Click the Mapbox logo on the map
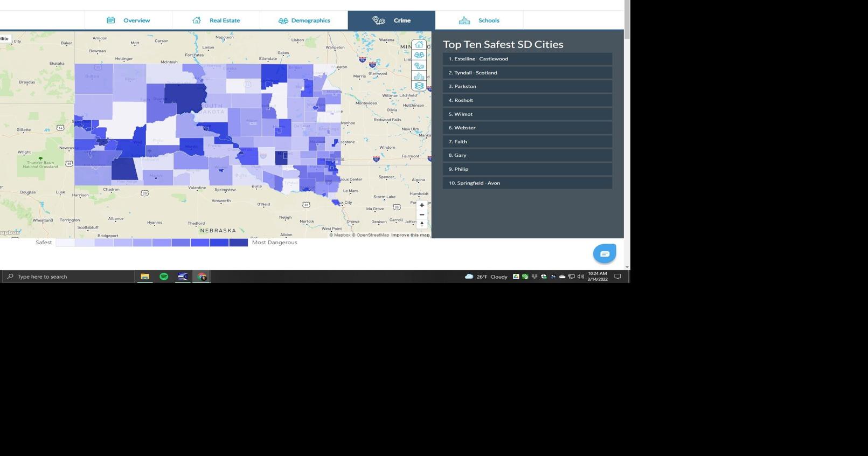Screen dimensions: 868x456 10,233
